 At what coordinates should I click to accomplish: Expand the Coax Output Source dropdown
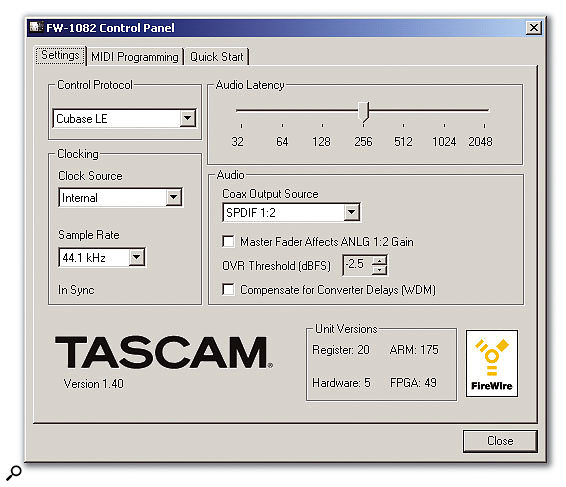(x=351, y=212)
